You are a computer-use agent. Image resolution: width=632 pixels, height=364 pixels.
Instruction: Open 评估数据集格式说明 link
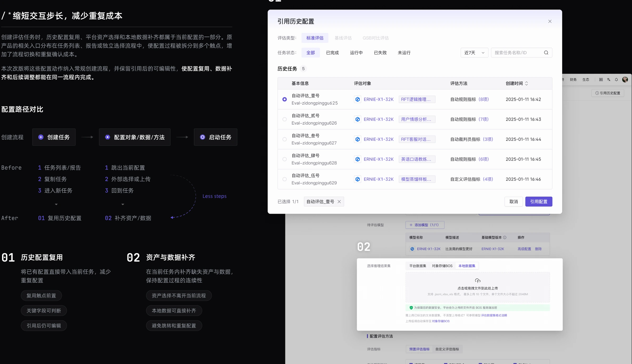point(494,315)
